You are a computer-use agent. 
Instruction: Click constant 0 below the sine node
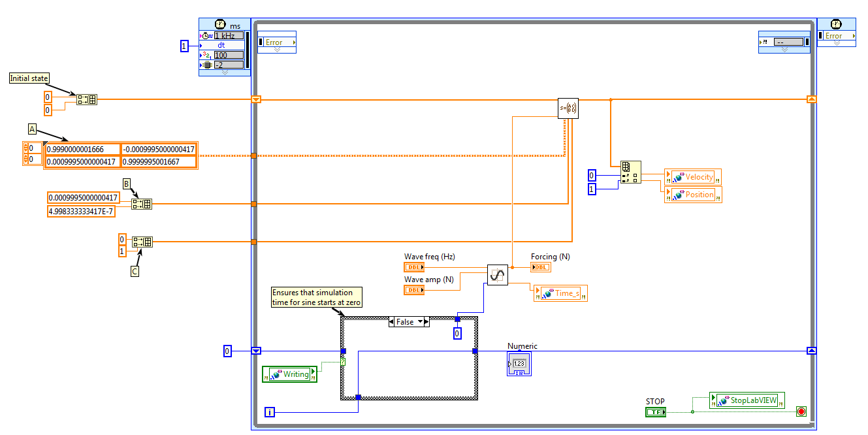point(457,334)
